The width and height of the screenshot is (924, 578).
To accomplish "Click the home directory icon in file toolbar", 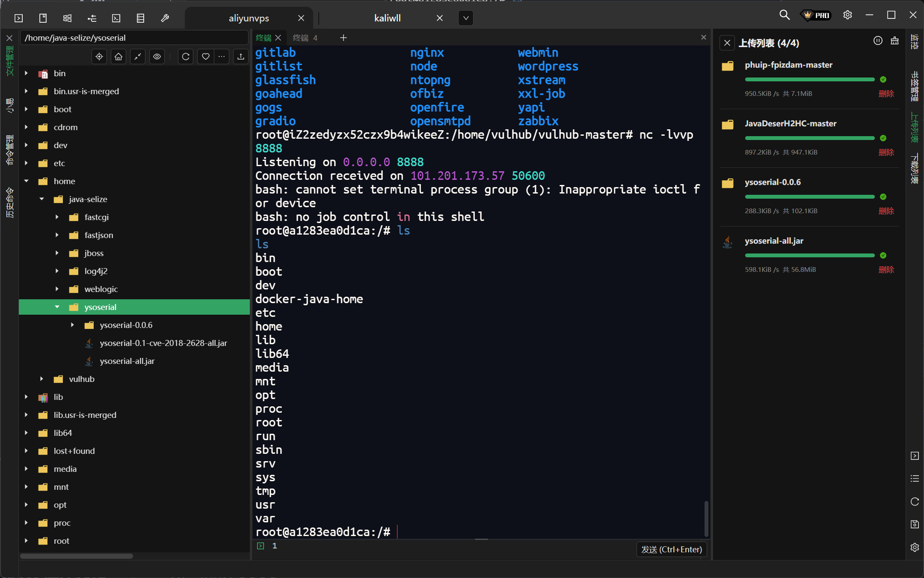I will (x=118, y=57).
